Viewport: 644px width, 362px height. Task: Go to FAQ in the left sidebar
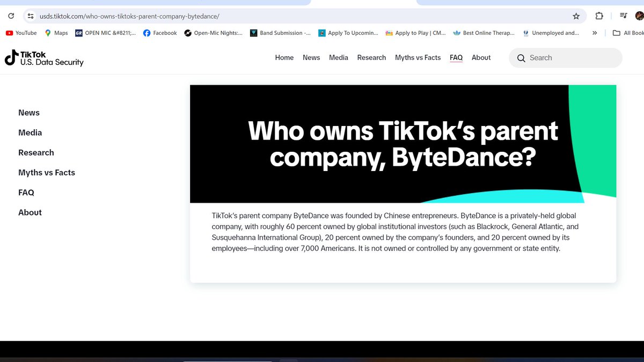26,192
